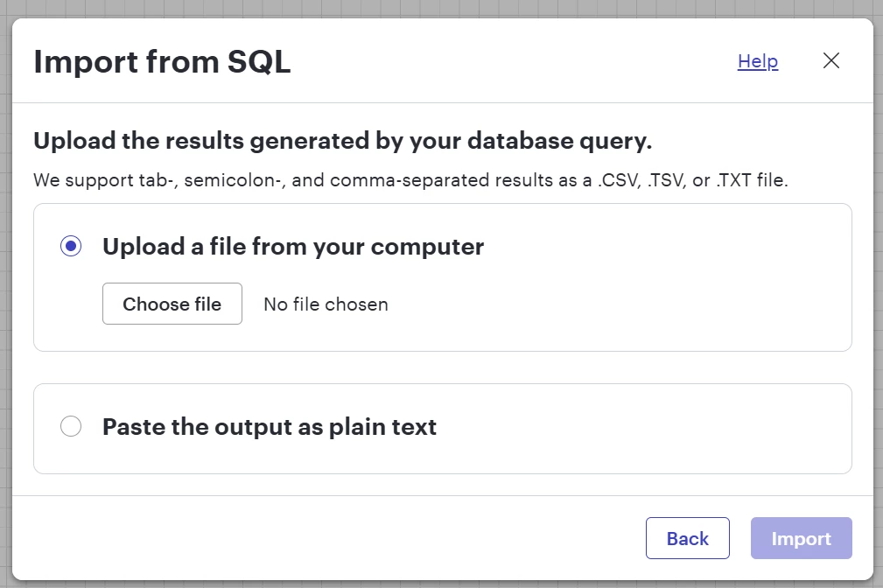Image resolution: width=883 pixels, height=588 pixels.
Task: Click the "Upload the results generated" heading
Action: 343,140
